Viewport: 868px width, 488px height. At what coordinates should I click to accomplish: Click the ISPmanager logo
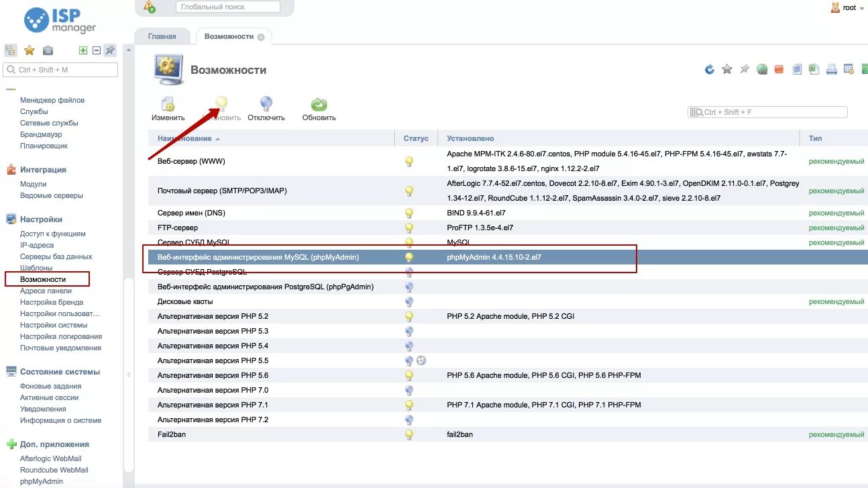pyautogui.click(x=60, y=19)
